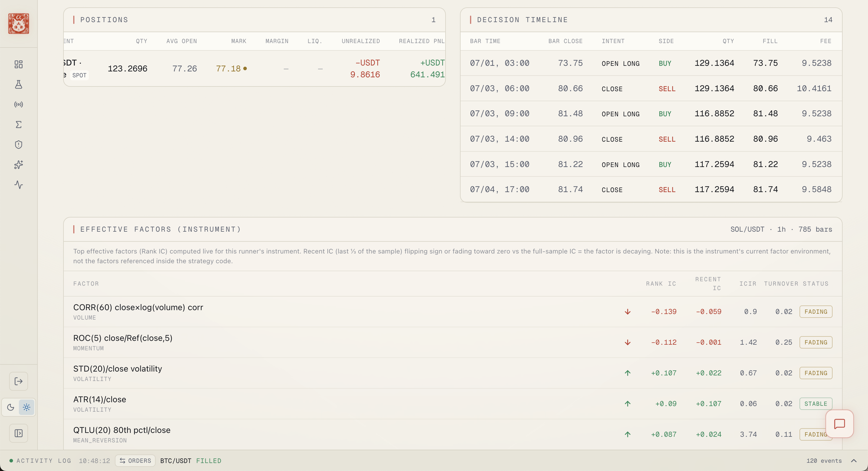This screenshot has width=868, height=471.
Task: Click the logout icon button
Action: click(19, 381)
